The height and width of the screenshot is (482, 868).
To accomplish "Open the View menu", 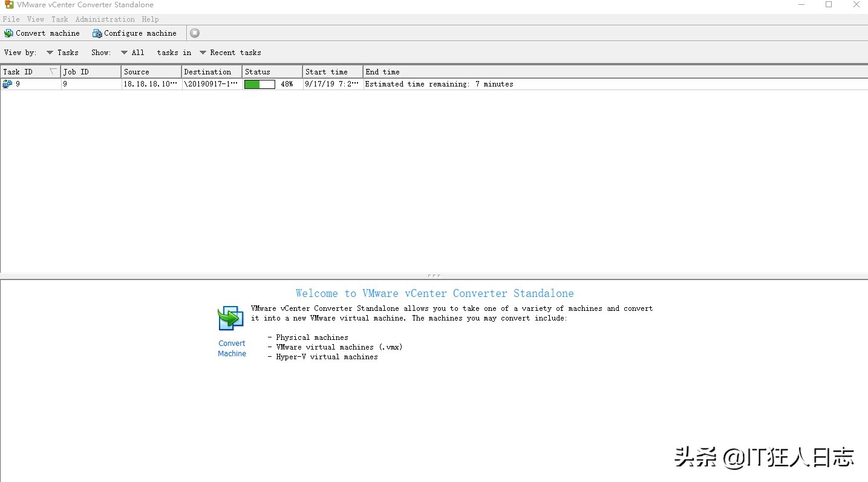I will coord(36,19).
